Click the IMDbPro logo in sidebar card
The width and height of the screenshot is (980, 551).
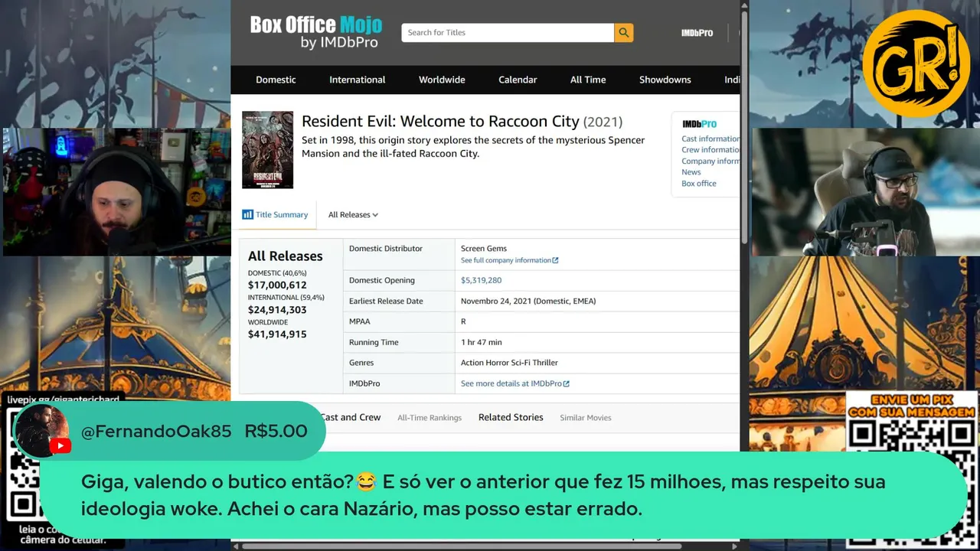tap(699, 124)
